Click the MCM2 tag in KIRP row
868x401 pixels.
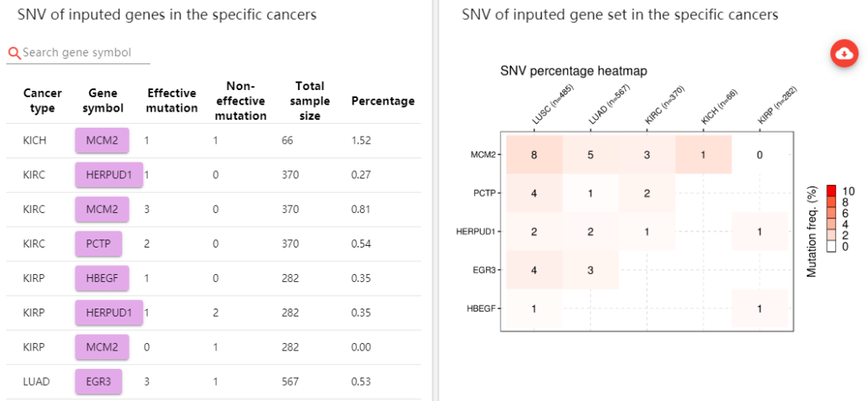pos(102,347)
